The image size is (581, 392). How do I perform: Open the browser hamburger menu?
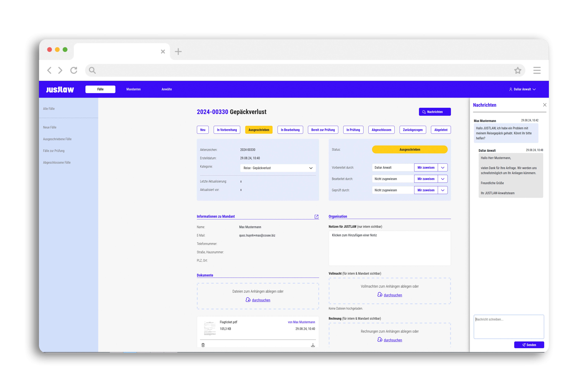537,70
